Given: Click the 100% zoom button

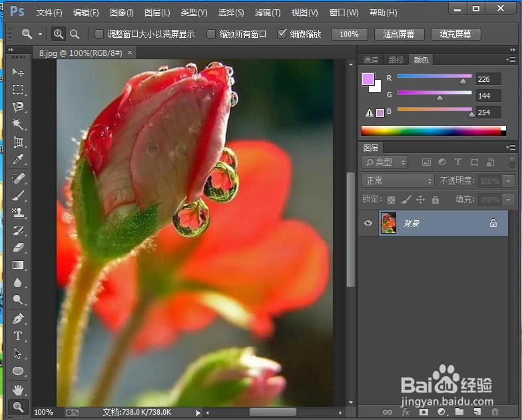Looking at the screenshot, I should [349, 34].
